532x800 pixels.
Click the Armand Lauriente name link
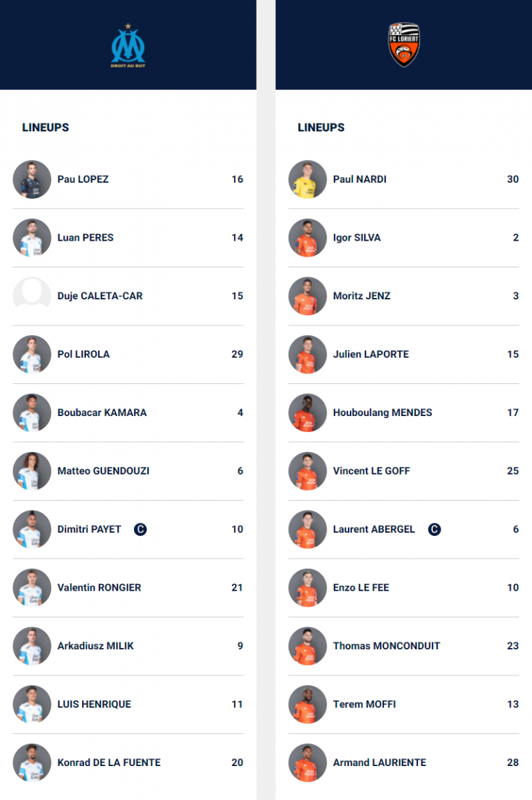[x=379, y=763]
